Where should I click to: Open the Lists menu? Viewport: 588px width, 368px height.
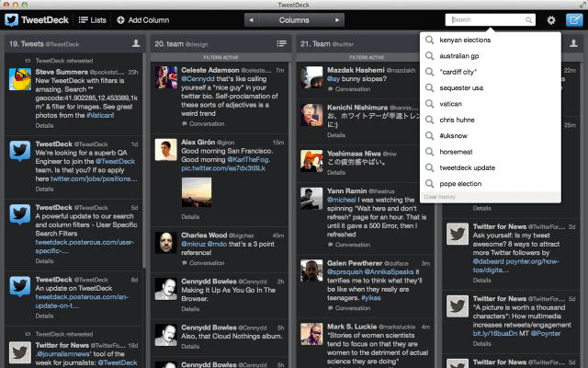(93, 19)
